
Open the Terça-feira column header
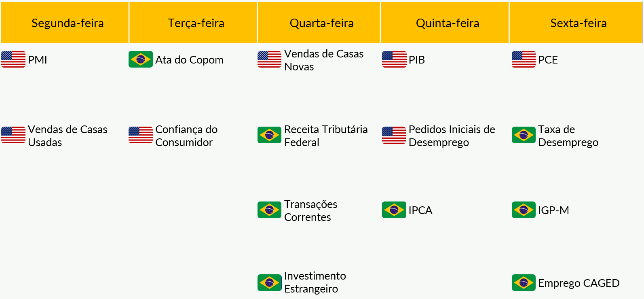point(193,23)
